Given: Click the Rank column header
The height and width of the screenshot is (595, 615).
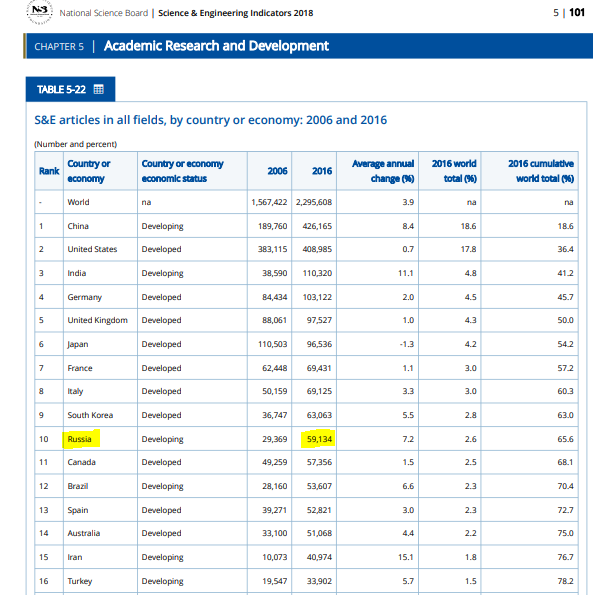Looking at the screenshot, I should coord(49,171).
